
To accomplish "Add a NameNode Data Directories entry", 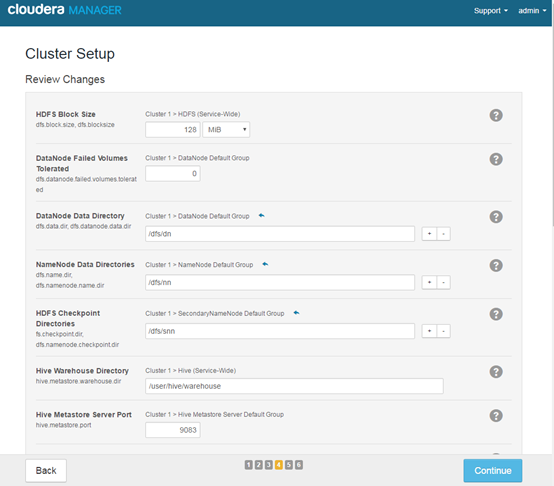I will 429,283.
